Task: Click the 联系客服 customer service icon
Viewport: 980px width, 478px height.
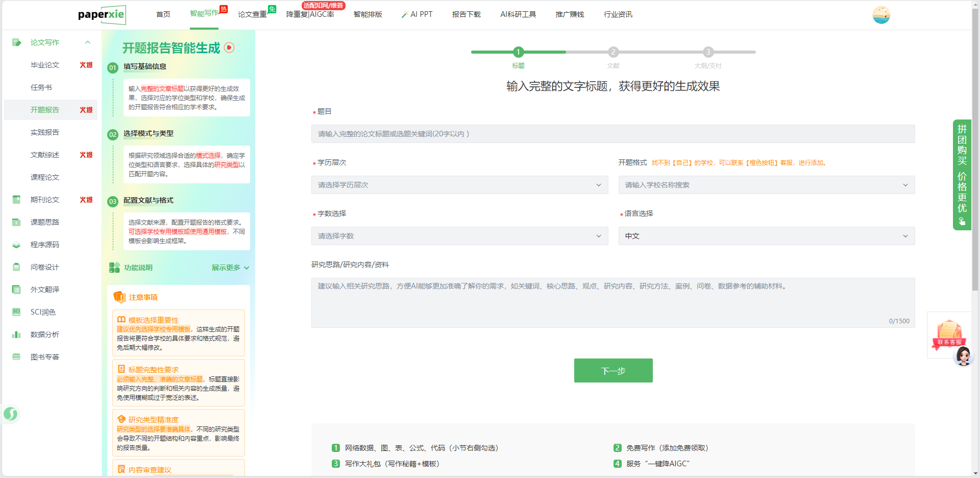Action: click(949, 334)
